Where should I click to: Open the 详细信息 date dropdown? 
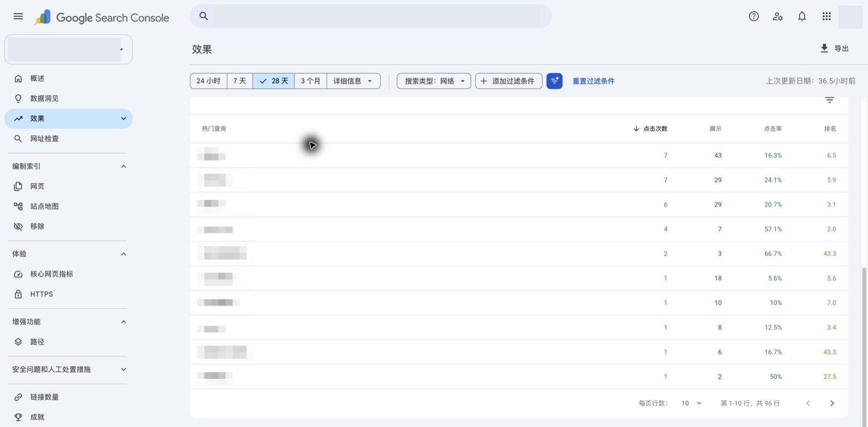pyautogui.click(x=353, y=81)
